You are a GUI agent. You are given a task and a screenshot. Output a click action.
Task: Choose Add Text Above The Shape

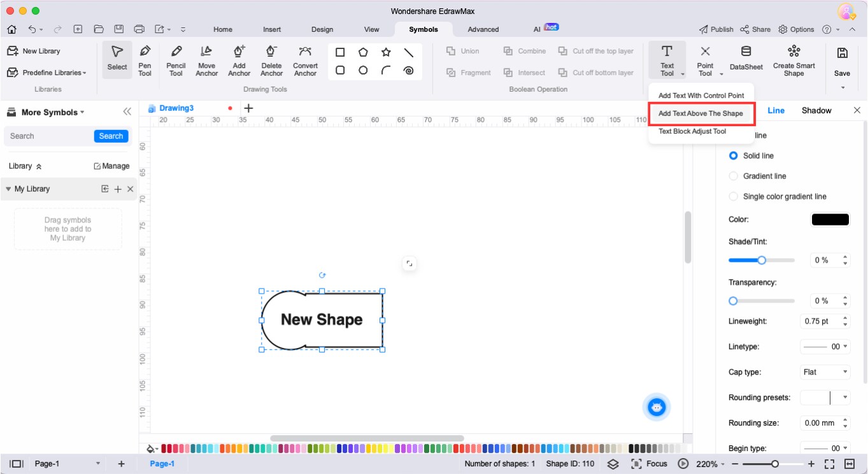[701, 113]
